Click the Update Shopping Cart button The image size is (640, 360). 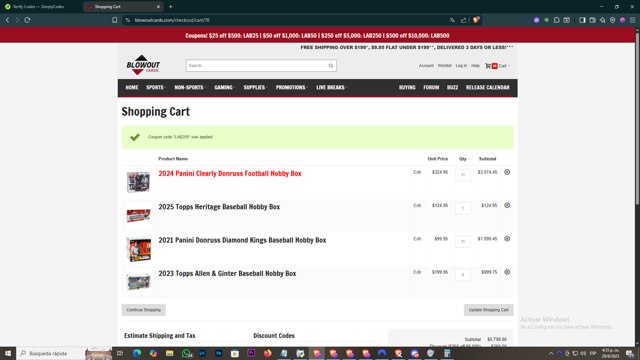pos(489,310)
